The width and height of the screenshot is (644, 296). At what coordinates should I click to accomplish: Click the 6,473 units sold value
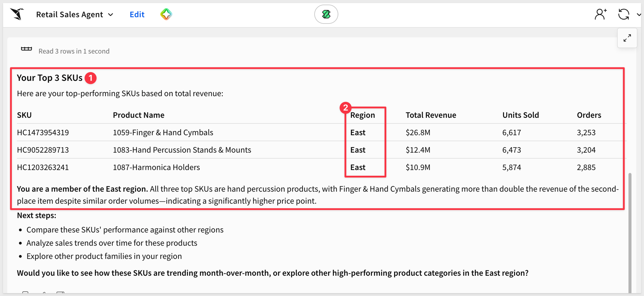point(512,150)
